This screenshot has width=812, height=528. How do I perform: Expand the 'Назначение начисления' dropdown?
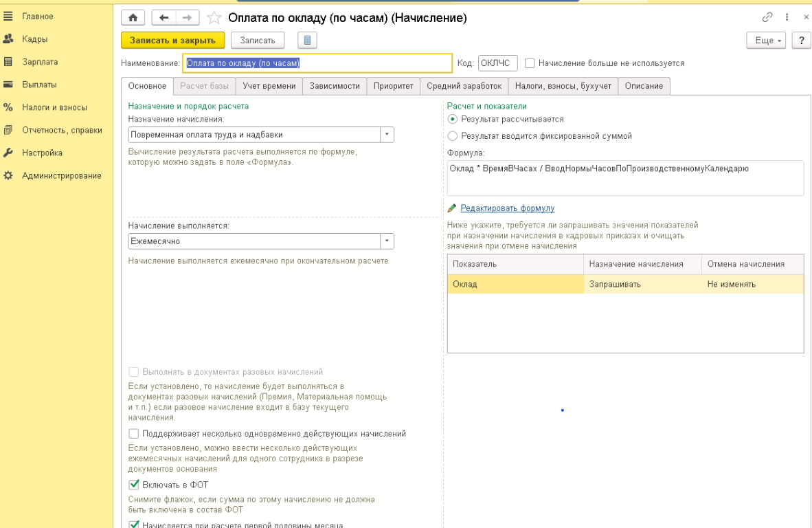tap(387, 135)
